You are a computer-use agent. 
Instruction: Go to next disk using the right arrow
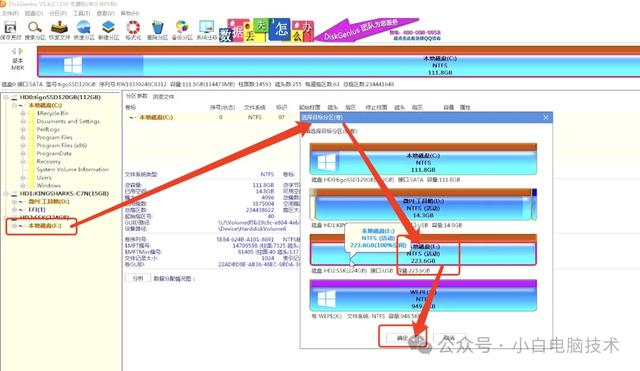pos(21,51)
